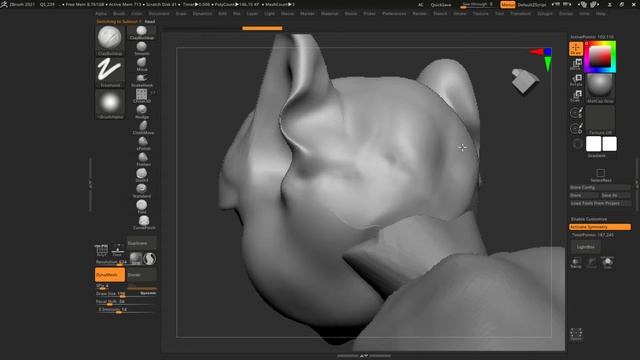Toggle the Menus button
640x360 pixels.
(x=508, y=5)
